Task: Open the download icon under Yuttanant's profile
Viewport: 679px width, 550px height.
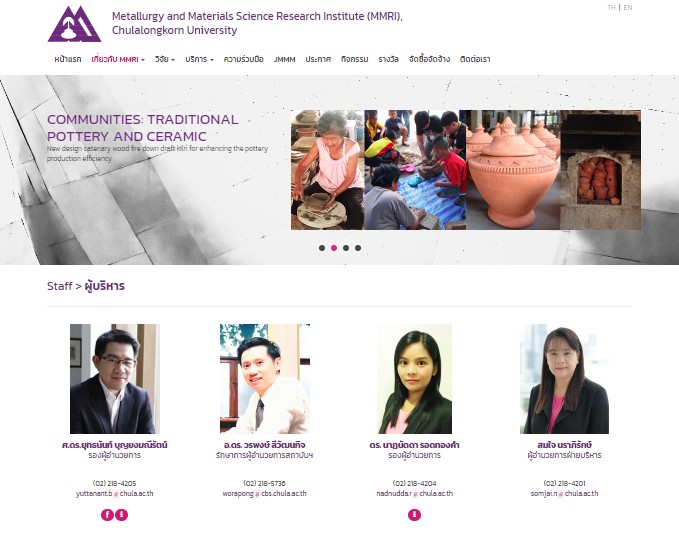Action: coord(122,514)
